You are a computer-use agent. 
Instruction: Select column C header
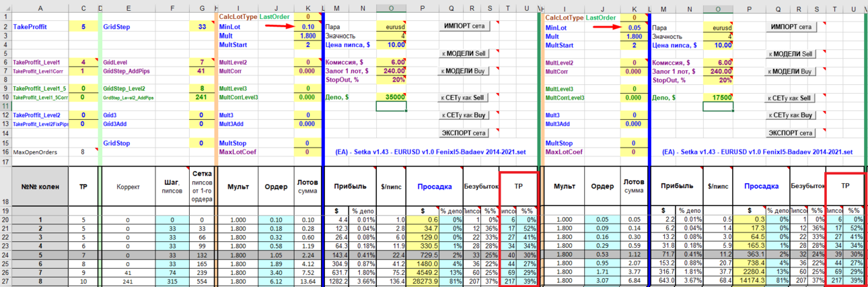click(x=83, y=7)
